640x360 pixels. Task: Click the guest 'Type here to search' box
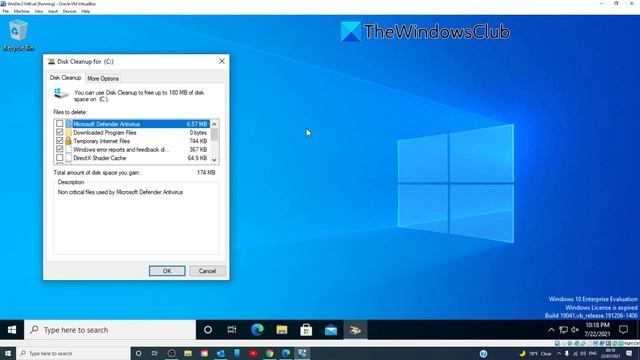(x=110, y=330)
